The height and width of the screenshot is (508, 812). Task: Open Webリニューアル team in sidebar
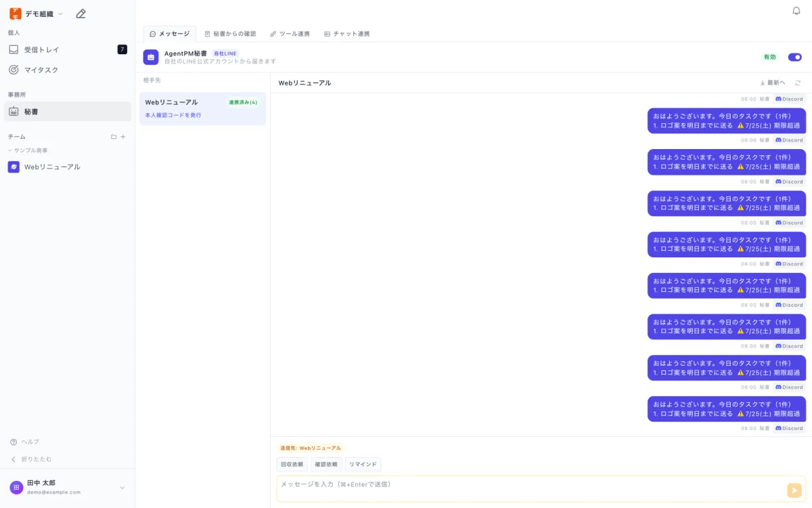68,167
